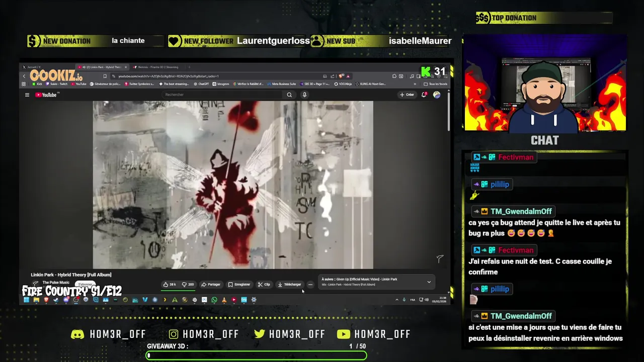Open a new browser tab with plus
The height and width of the screenshot is (362, 644).
190,67
